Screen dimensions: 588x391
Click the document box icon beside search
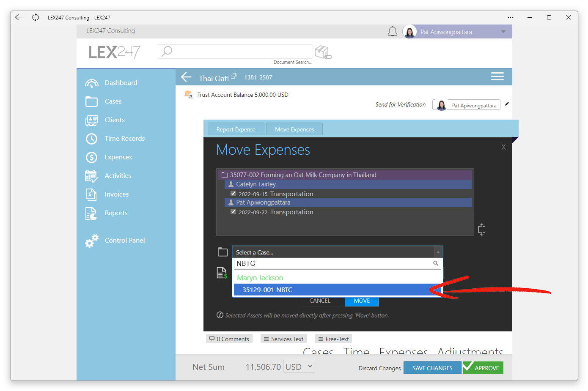point(323,52)
